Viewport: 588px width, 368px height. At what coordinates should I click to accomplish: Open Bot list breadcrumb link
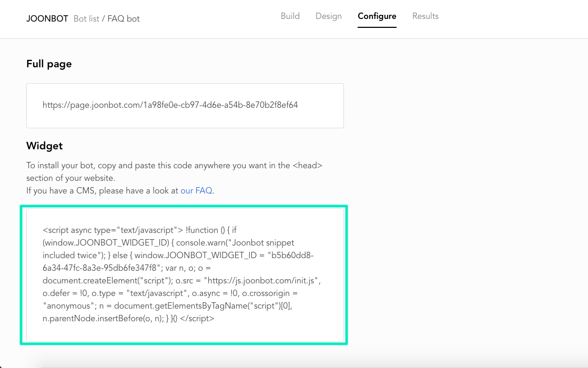tap(86, 19)
